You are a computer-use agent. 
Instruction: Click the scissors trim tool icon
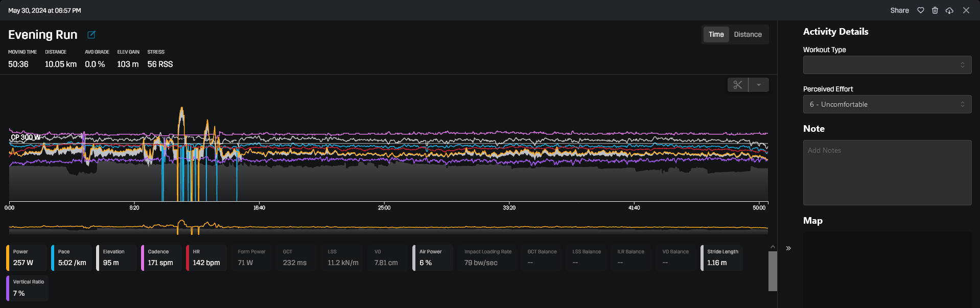click(x=738, y=85)
